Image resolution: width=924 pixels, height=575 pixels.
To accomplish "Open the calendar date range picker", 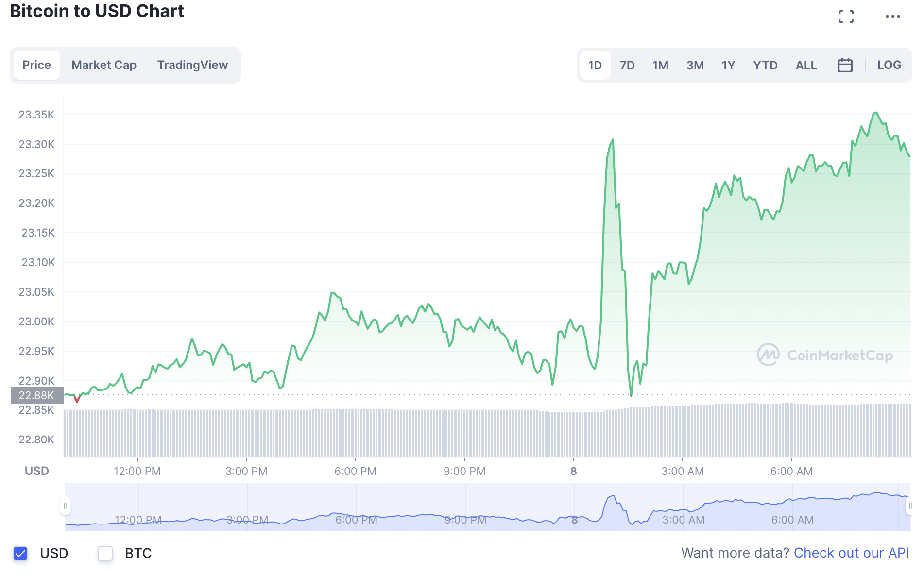I will 845,65.
